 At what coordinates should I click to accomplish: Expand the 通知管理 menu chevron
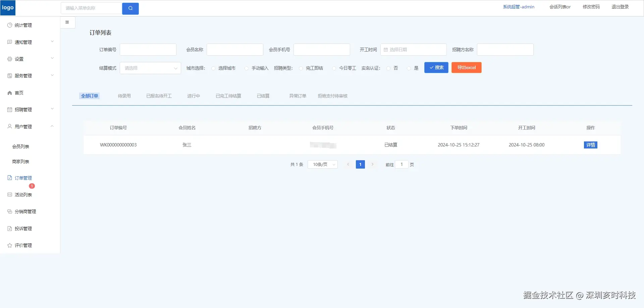coord(52,42)
